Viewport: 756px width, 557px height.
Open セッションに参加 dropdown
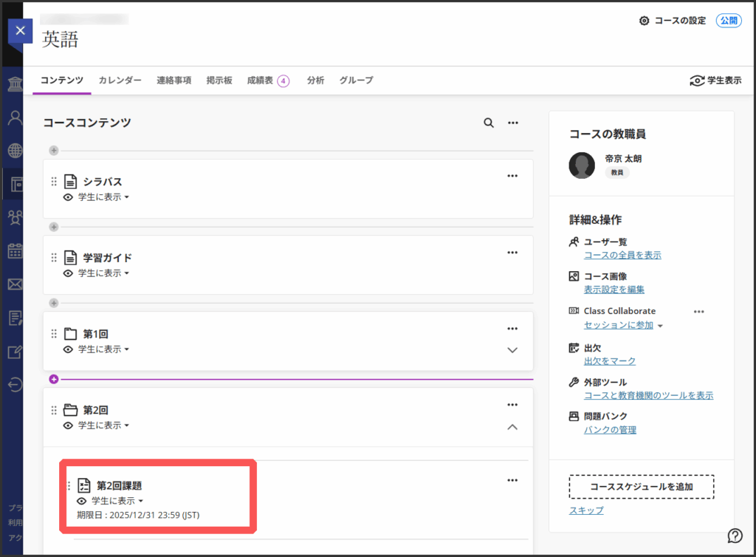point(623,325)
